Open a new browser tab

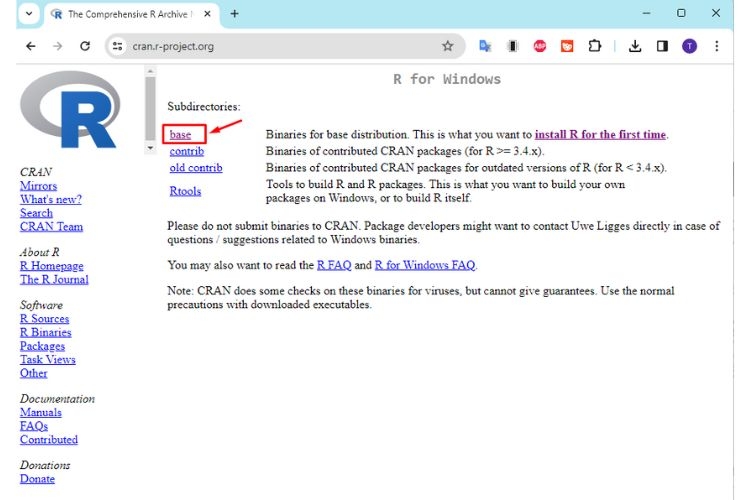click(x=234, y=14)
